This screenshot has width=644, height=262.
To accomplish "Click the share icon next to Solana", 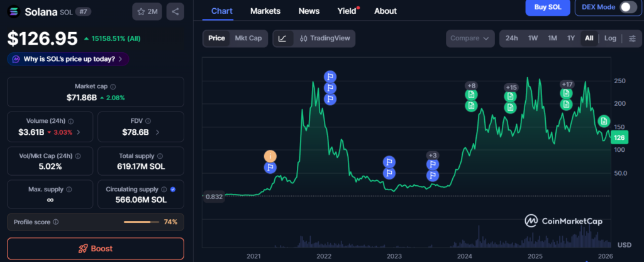I will (x=175, y=11).
